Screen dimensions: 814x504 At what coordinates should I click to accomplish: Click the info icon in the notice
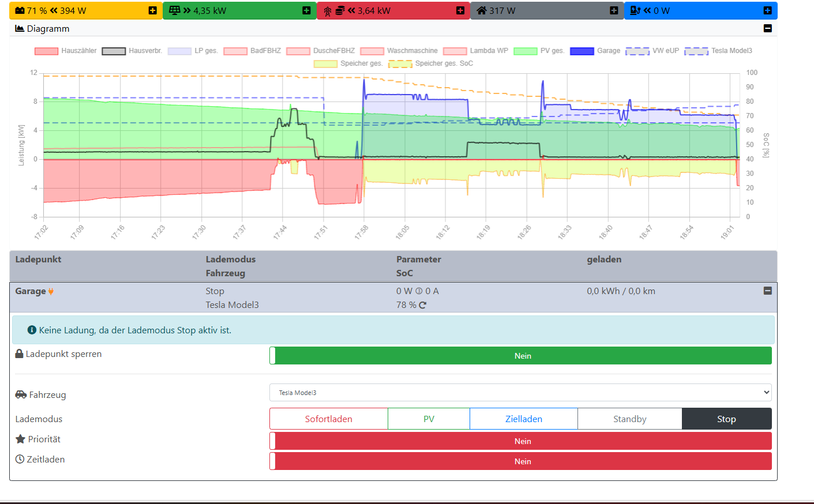point(32,330)
